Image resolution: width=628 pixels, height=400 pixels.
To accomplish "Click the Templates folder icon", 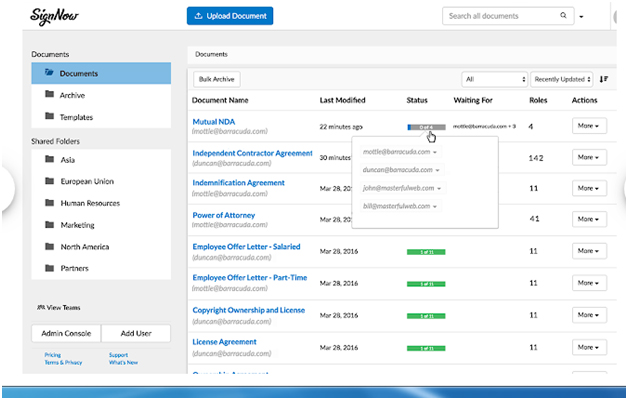I will (x=49, y=116).
